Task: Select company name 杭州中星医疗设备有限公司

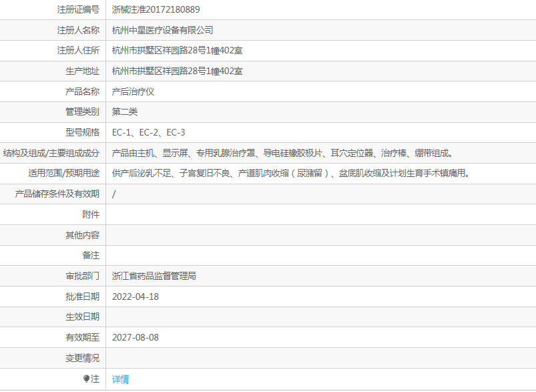Action: tap(163, 30)
